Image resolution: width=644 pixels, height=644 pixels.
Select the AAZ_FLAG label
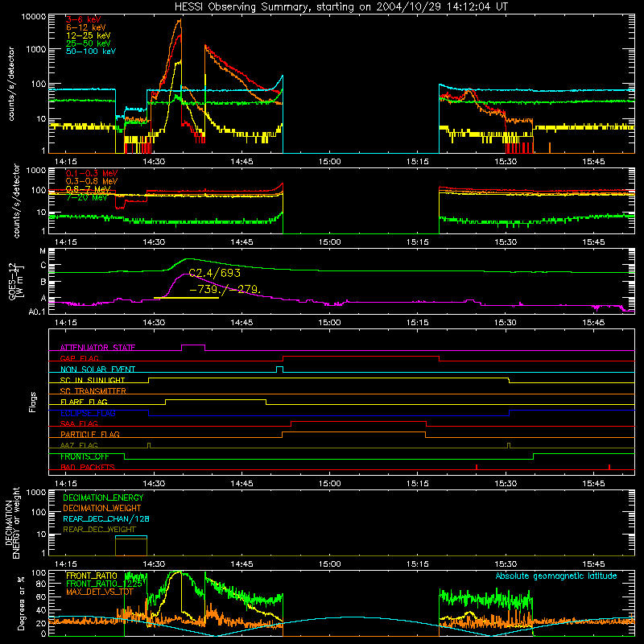[x=79, y=445]
